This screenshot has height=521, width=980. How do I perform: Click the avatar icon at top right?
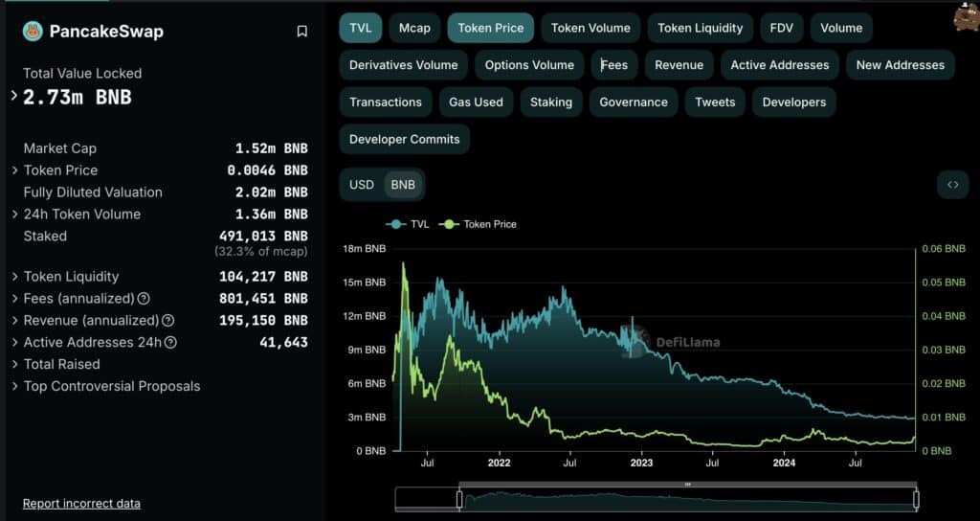(967, 17)
